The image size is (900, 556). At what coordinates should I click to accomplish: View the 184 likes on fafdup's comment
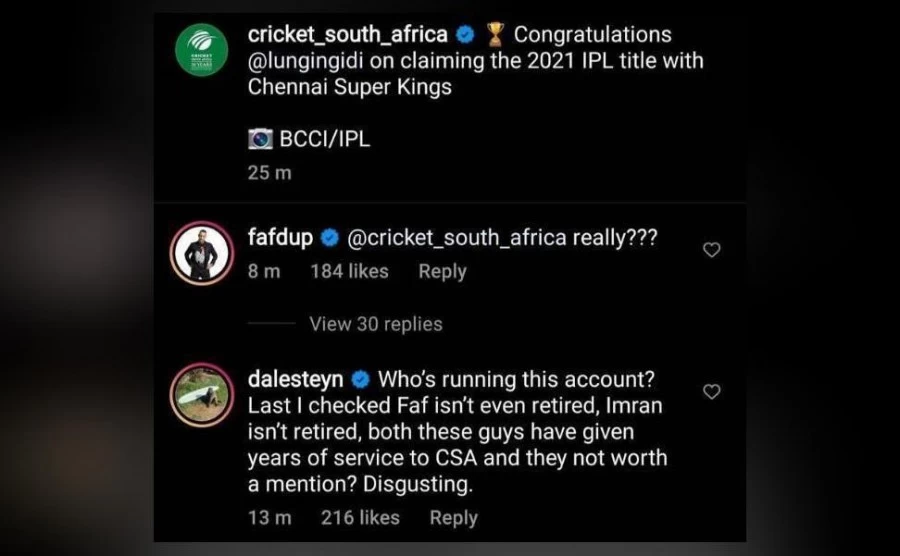click(x=349, y=271)
